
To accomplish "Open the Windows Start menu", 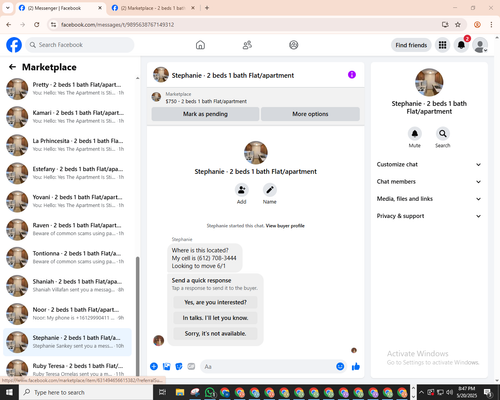I will 9,392.
